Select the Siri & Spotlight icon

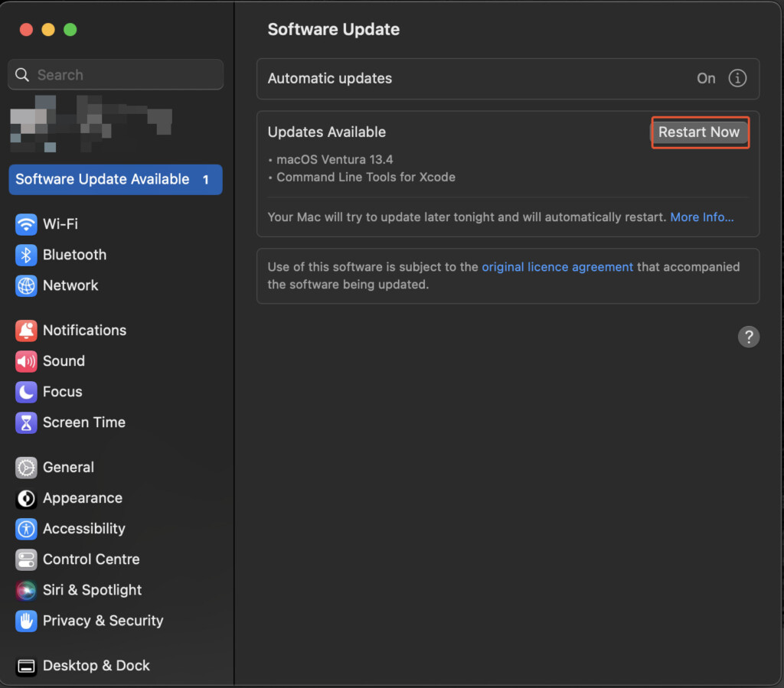(26, 591)
